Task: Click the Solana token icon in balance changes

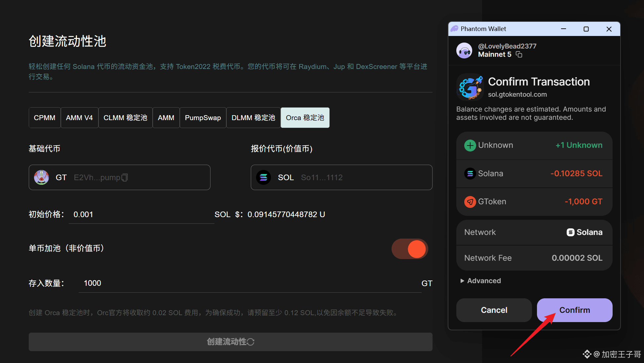Action: (470, 173)
